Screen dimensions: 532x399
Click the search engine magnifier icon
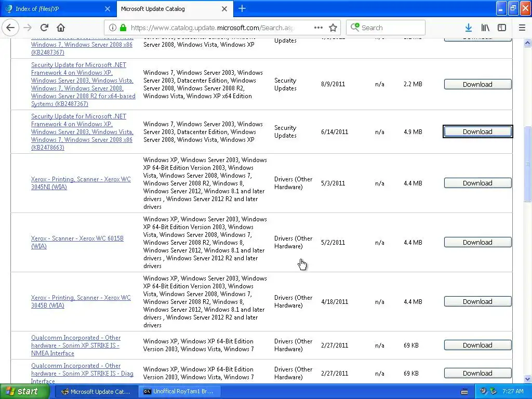pyautogui.click(x=354, y=27)
